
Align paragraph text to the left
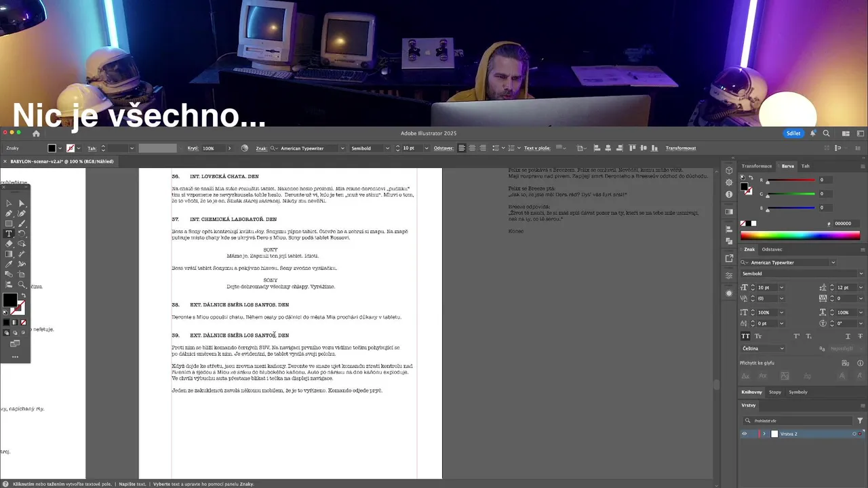462,148
